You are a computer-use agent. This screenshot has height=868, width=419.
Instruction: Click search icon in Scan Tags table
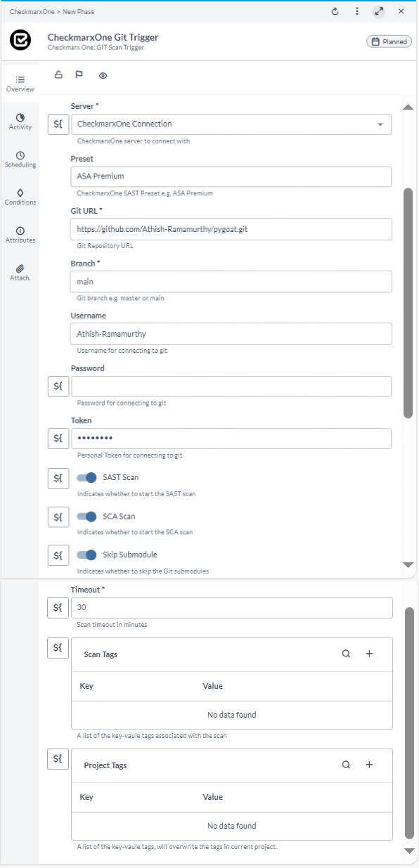346,654
